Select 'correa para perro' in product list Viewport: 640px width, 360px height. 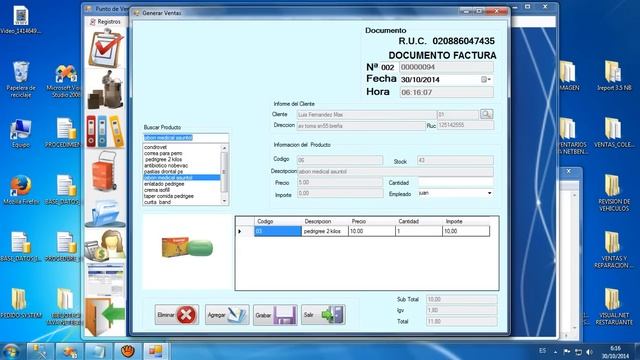163,153
